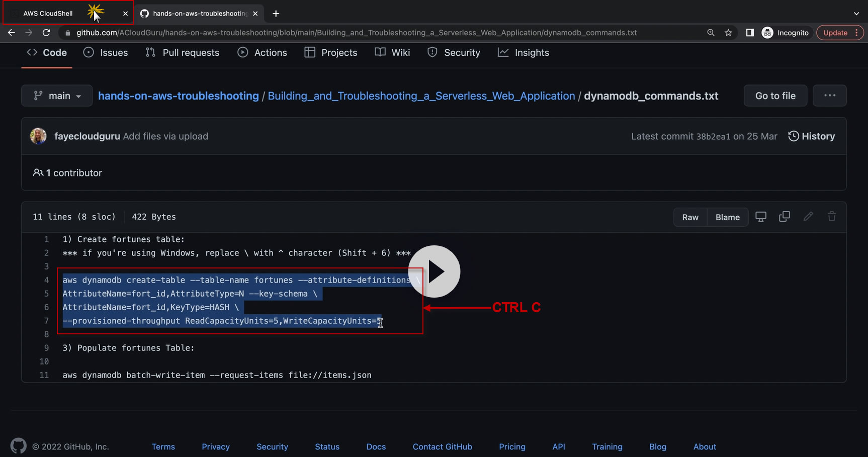
Task: Toggle the browser side panel icon
Action: click(x=750, y=33)
